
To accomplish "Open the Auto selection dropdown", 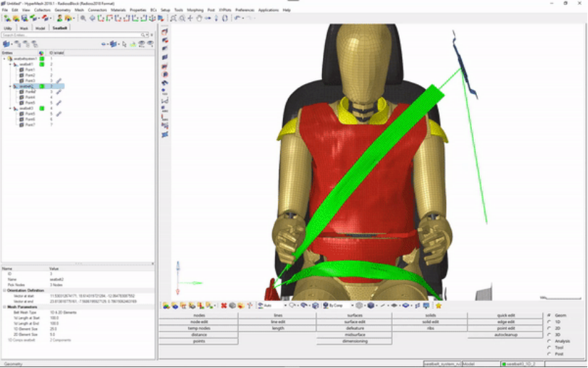I will click(285, 305).
